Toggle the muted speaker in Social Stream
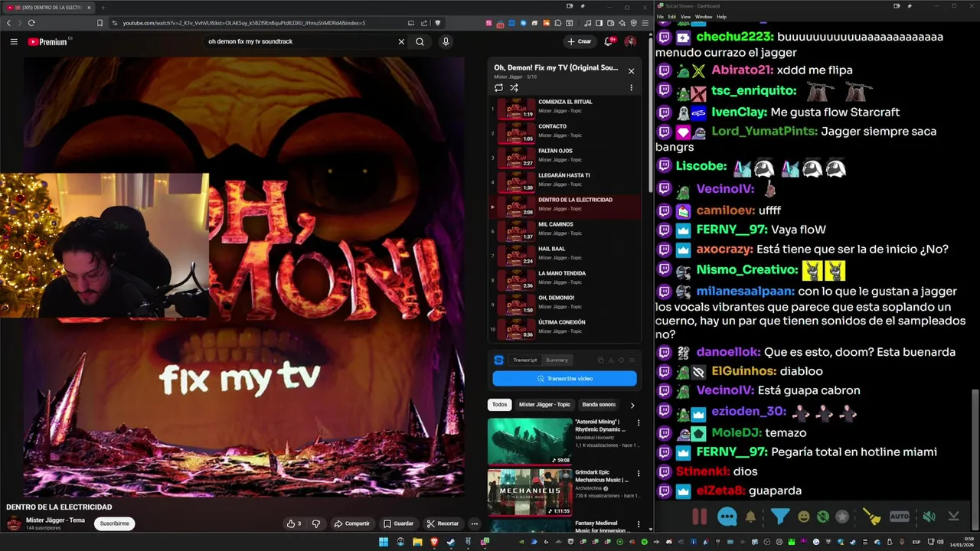This screenshot has width=980, height=551. click(x=929, y=517)
